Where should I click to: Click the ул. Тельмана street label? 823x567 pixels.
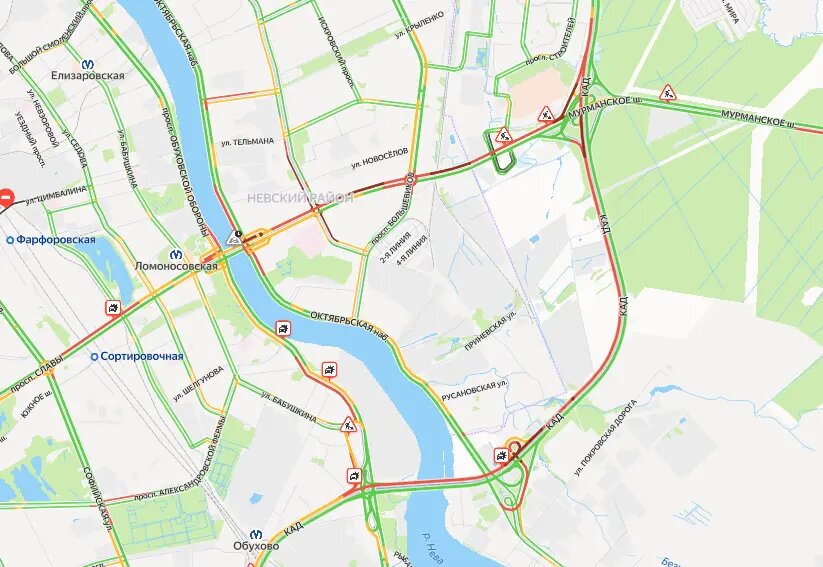point(248,142)
